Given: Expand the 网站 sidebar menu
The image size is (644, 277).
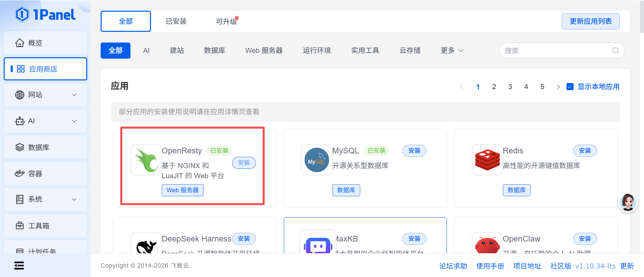Looking at the screenshot, I should click(45, 95).
